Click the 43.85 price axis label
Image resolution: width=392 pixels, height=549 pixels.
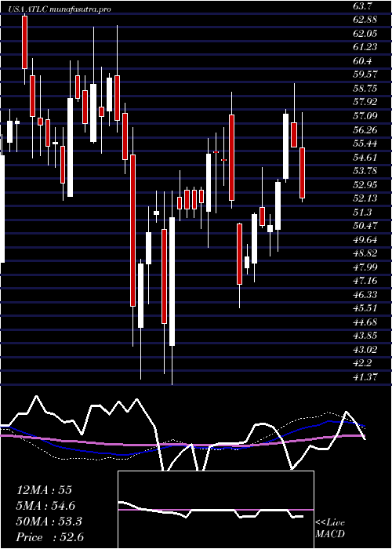tap(365, 336)
